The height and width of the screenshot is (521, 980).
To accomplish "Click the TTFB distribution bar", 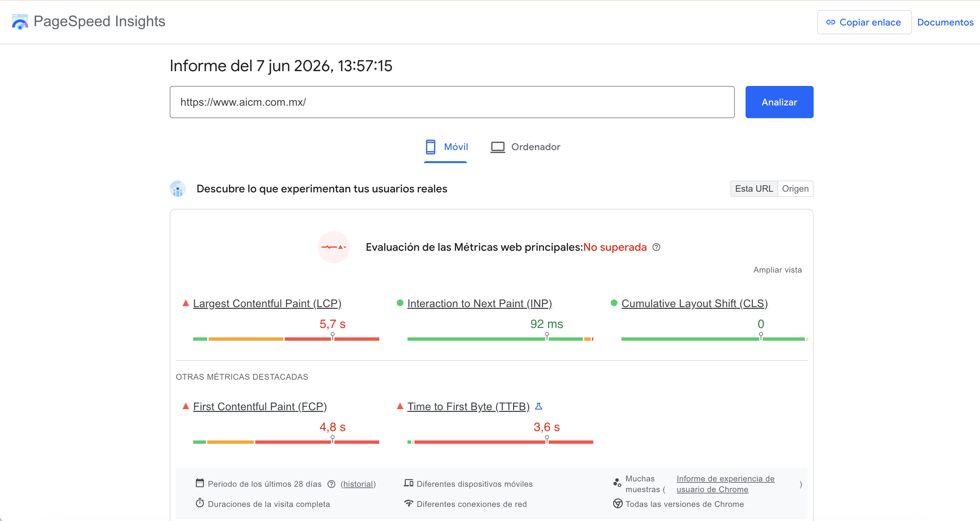I will [x=500, y=442].
